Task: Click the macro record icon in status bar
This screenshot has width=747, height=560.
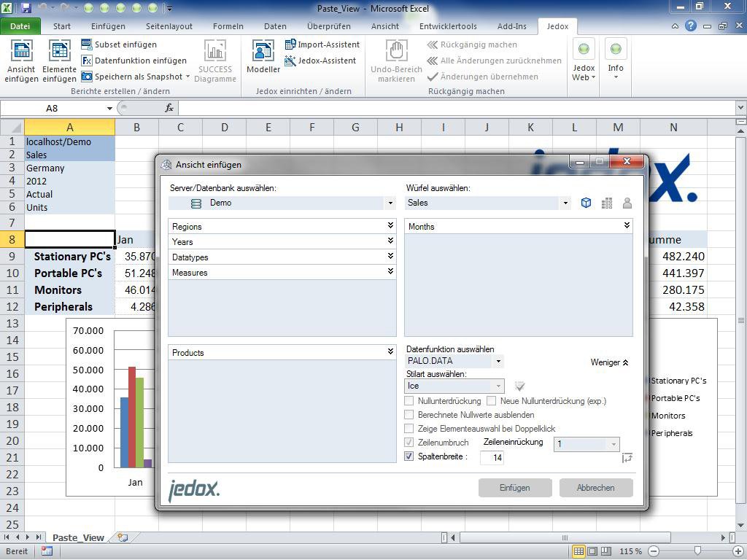Action: pos(47,551)
